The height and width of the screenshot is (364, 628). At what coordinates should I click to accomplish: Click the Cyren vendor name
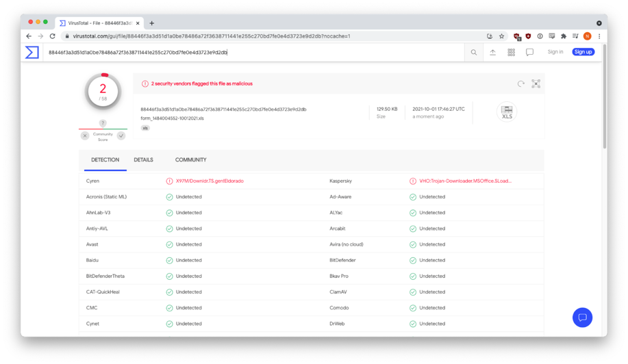tap(92, 181)
